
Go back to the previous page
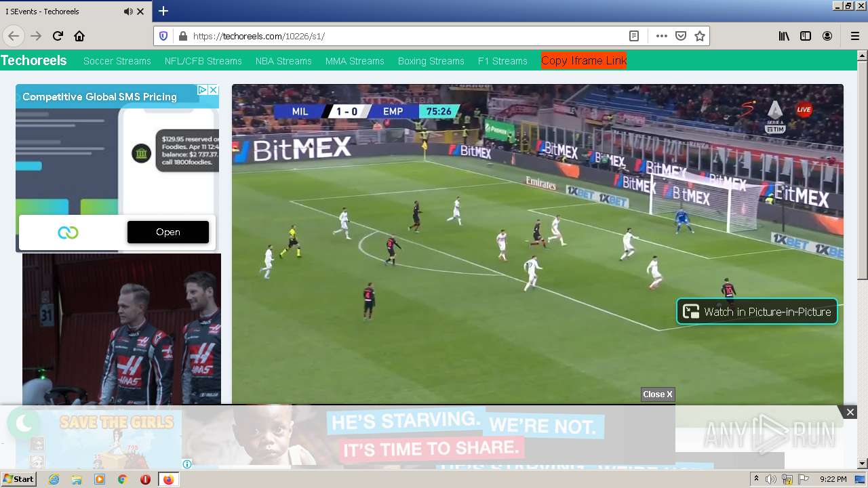tap(14, 36)
